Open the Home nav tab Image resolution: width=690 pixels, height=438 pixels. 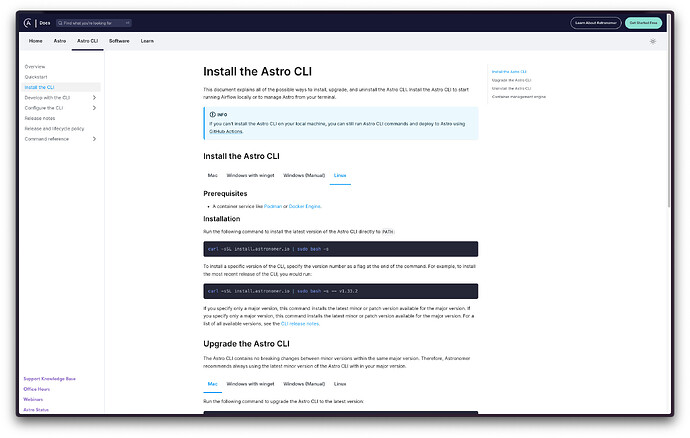[x=36, y=41]
